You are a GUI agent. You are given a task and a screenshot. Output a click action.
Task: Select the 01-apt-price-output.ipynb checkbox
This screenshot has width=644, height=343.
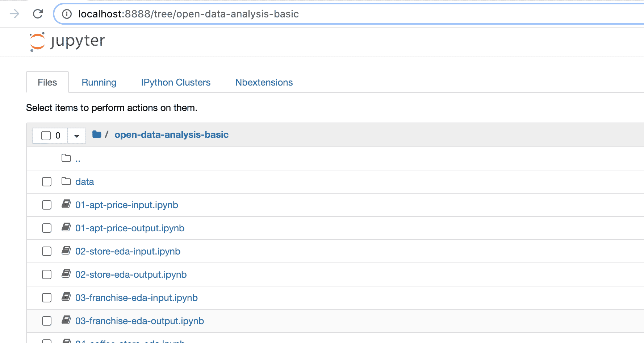(x=47, y=228)
